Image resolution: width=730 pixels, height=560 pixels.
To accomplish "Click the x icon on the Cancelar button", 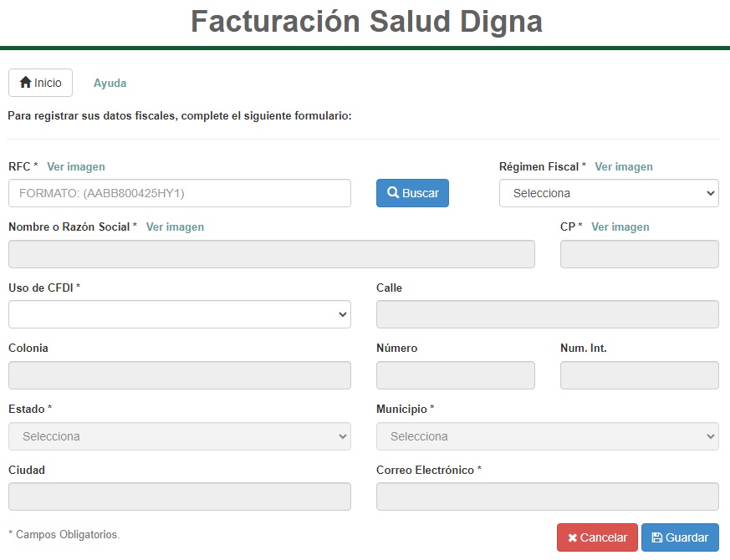I will 572,537.
